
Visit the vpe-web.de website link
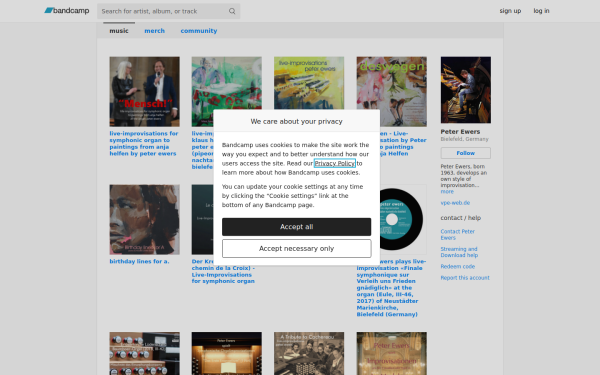click(x=455, y=203)
